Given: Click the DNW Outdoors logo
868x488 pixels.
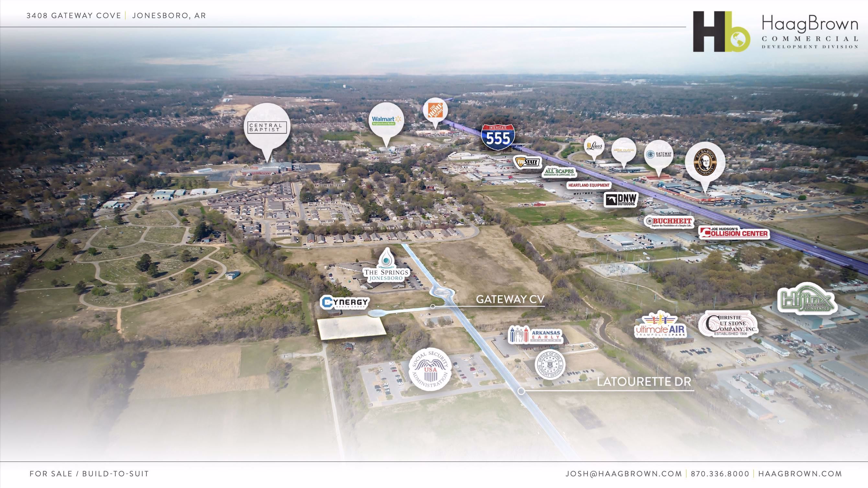Looking at the screenshot, I should (621, 200).
